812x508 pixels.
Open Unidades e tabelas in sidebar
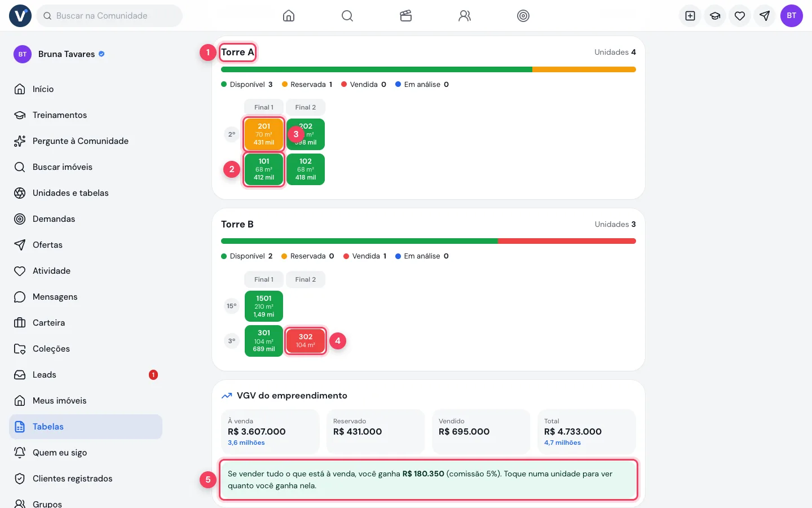[86, 193]
